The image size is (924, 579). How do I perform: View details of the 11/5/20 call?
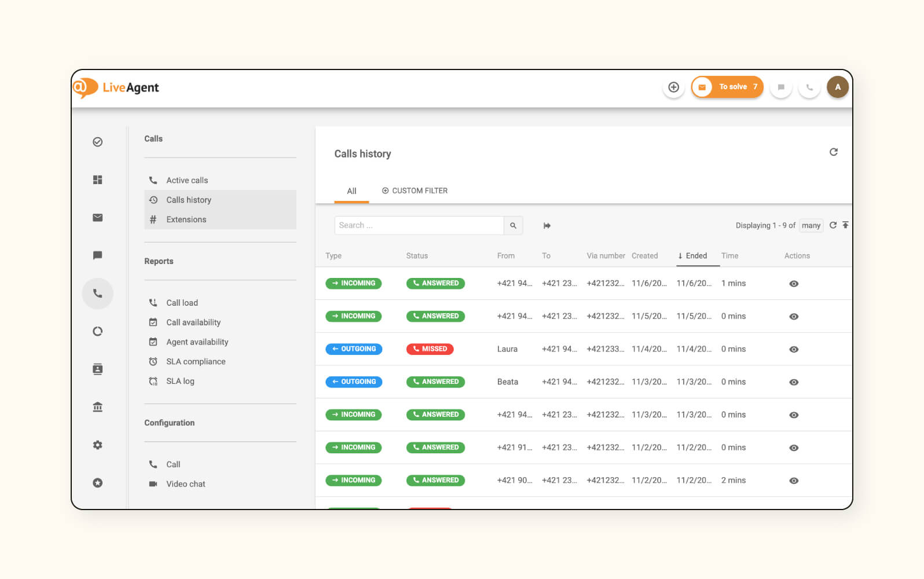pyautogui.click(x=794, y=317)
